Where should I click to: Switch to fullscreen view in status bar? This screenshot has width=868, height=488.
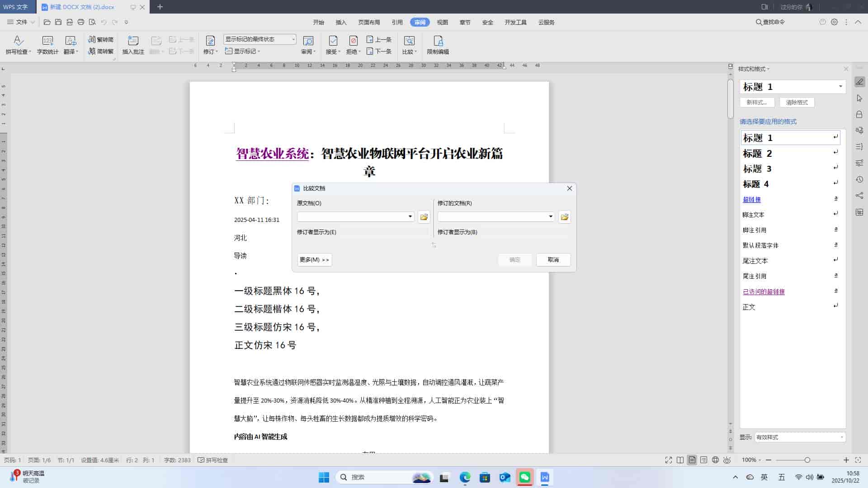(669, 460)
